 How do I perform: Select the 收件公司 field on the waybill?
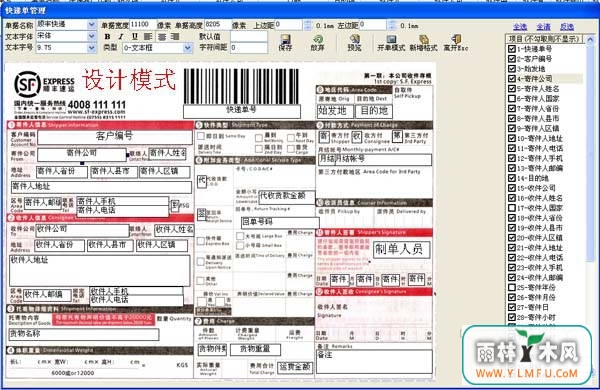click(82, 230)
